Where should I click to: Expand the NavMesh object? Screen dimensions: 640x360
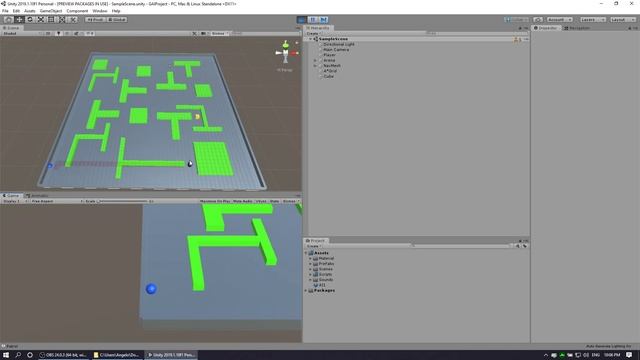coord(315,65)
